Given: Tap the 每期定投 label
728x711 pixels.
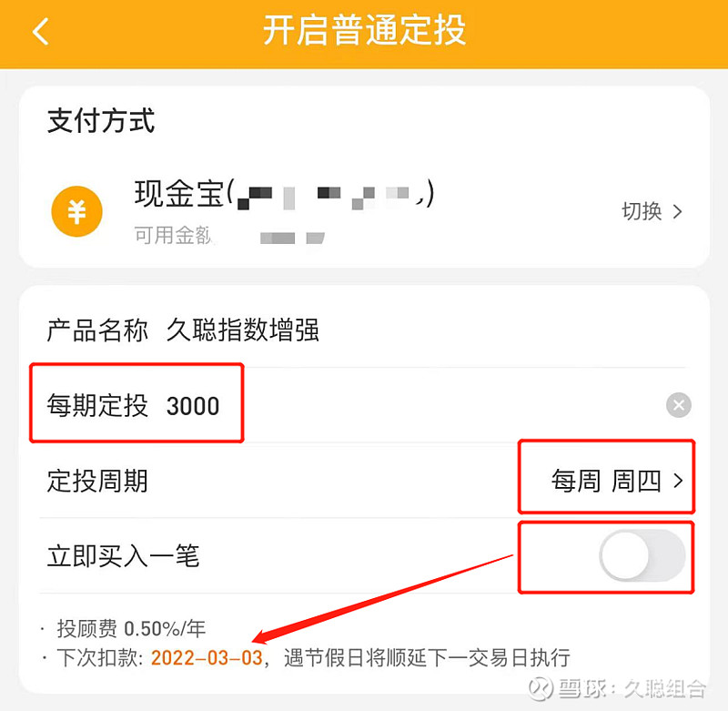Looking at the screenshot, I should (x=97, y=405).
